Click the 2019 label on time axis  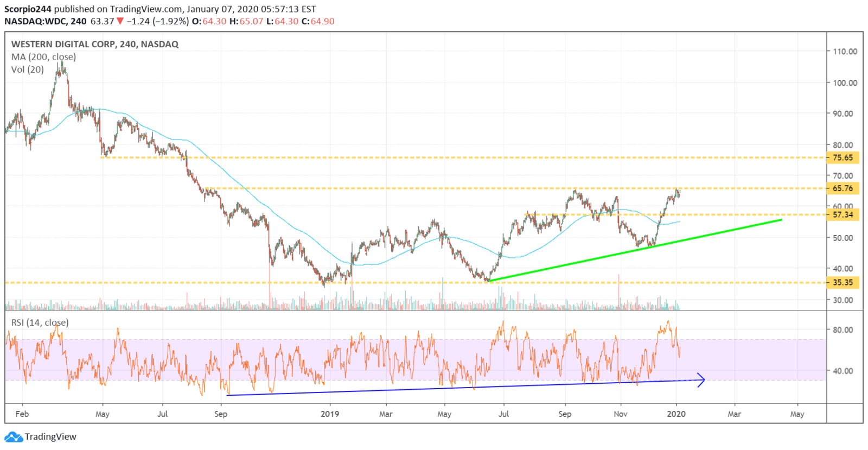pyautogui.click(x=330, y=414)
